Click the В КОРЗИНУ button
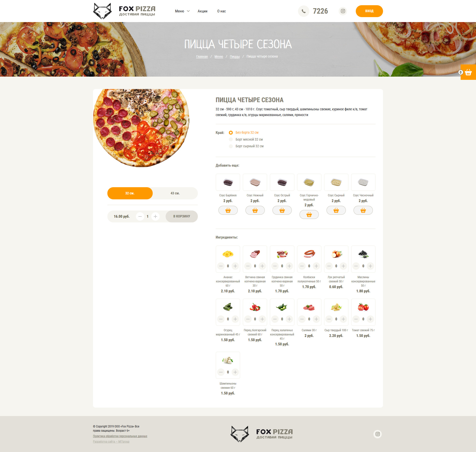This screenshot has width=476, height=452. (181, 216)
